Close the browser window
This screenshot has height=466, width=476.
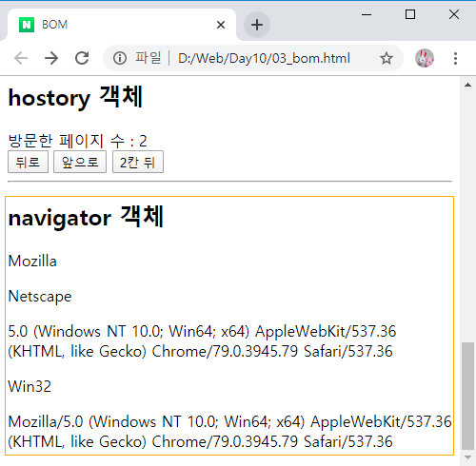point(454,14)
